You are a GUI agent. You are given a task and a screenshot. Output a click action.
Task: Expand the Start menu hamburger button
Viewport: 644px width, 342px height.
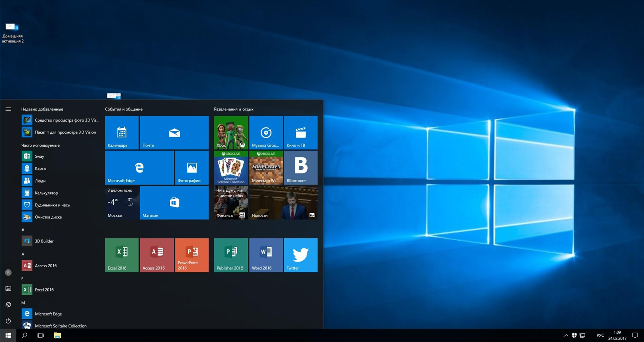(8, 109)
